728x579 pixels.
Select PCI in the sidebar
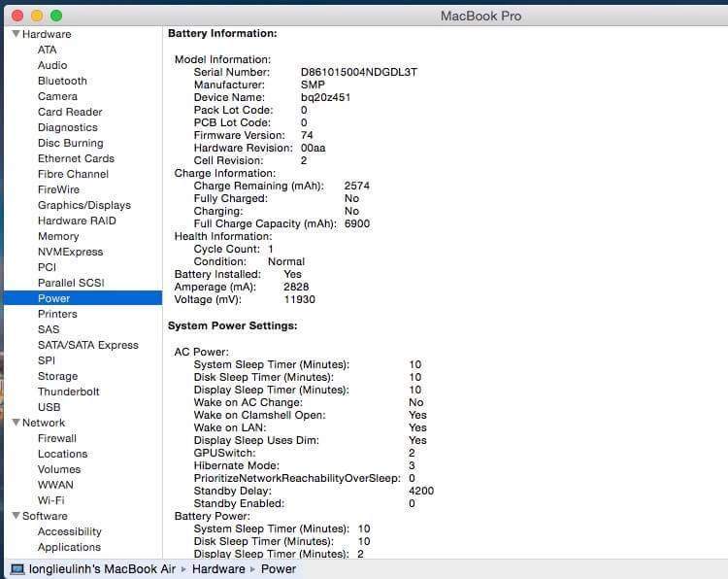47,267
